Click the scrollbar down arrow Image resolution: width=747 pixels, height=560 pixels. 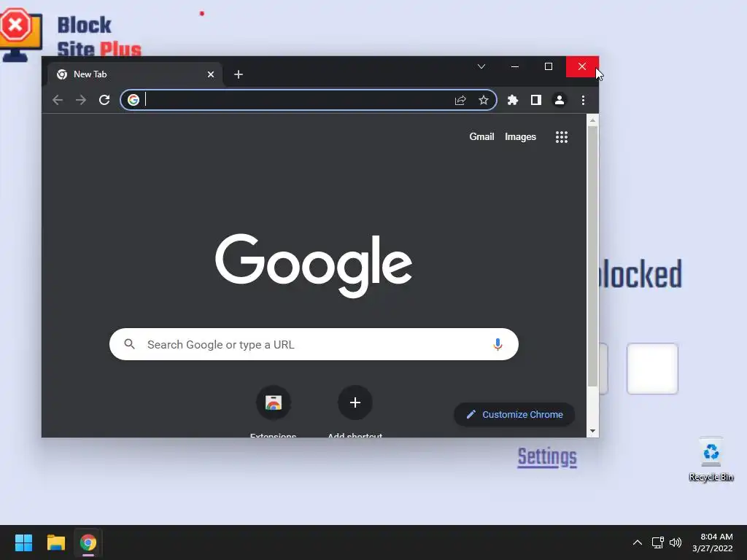click(x=592, y=431)
